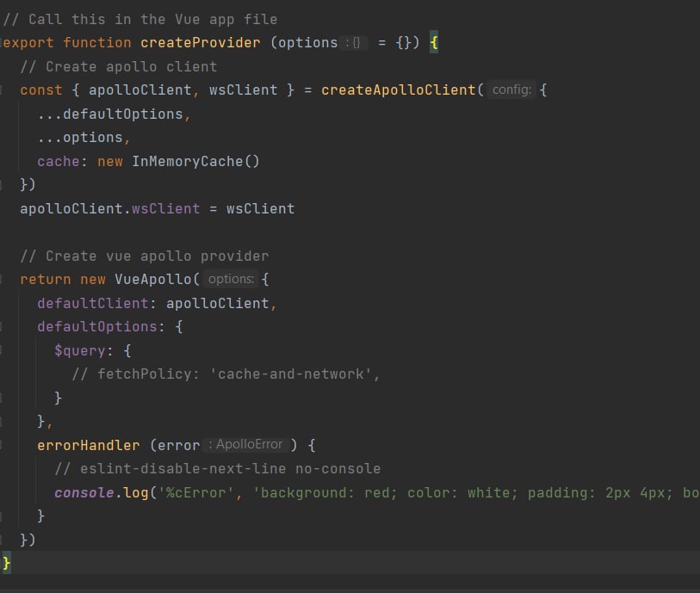This screenshot has width=700, height=593.
Task: Click the ":{}" inlay type hint after options
Action: pos(354,43)
